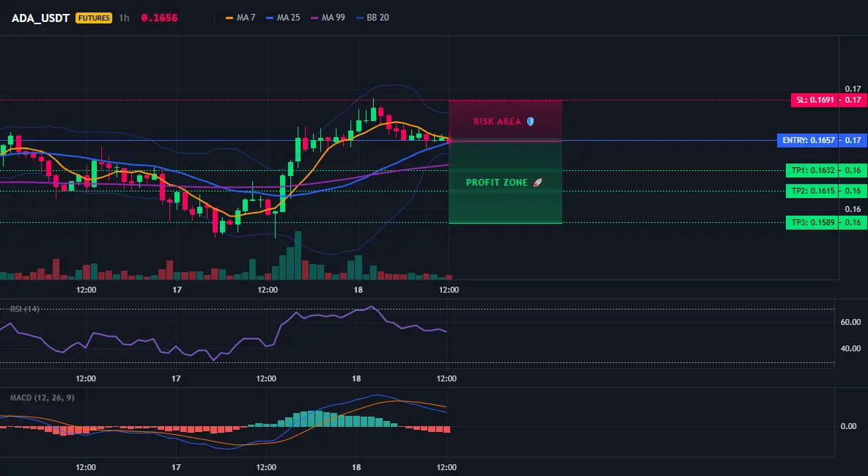Open the MACD (12, 26, 9) indicator label
Screen dimensions: 868x476
(42, 398)
